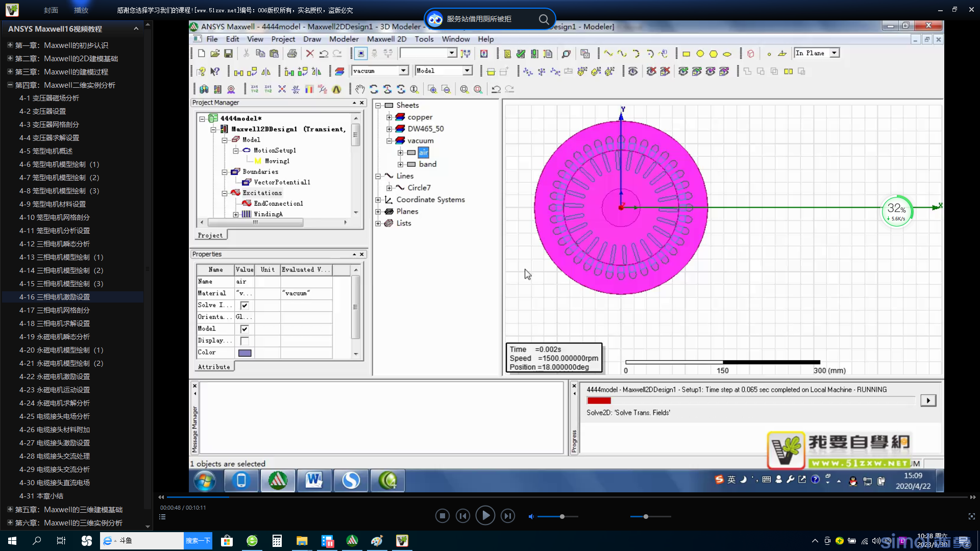Click the Open project folder icon

coord(215,54)
